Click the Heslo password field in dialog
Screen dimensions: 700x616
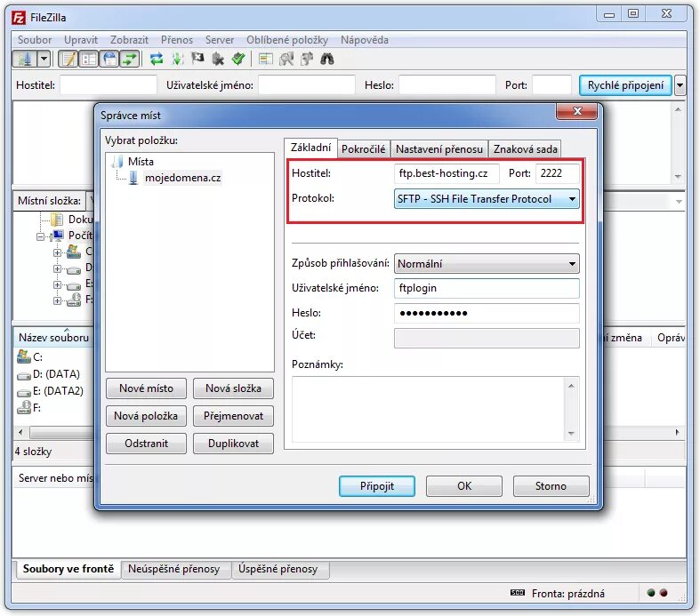(x=487, y=313)
